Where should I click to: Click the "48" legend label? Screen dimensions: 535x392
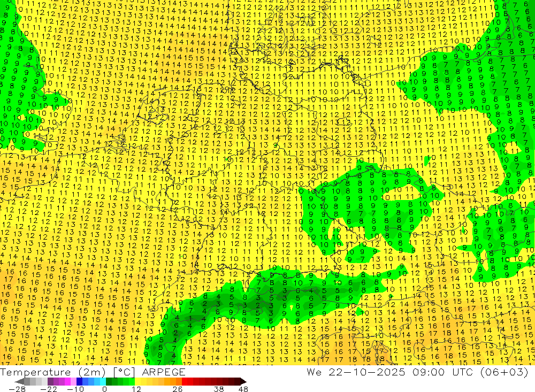243,389
